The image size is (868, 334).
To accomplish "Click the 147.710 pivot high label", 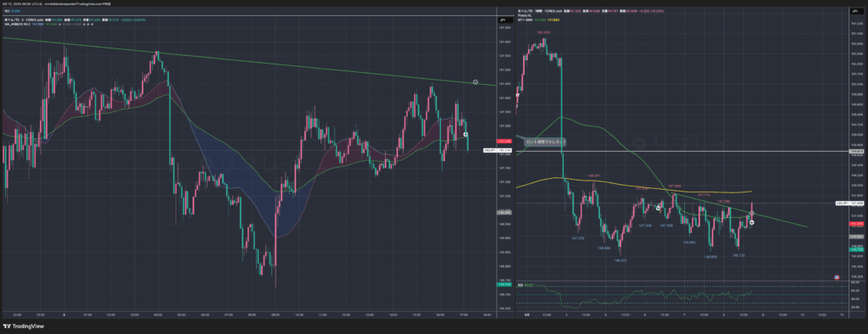I will pyautogui.click(x=704, y=195).
